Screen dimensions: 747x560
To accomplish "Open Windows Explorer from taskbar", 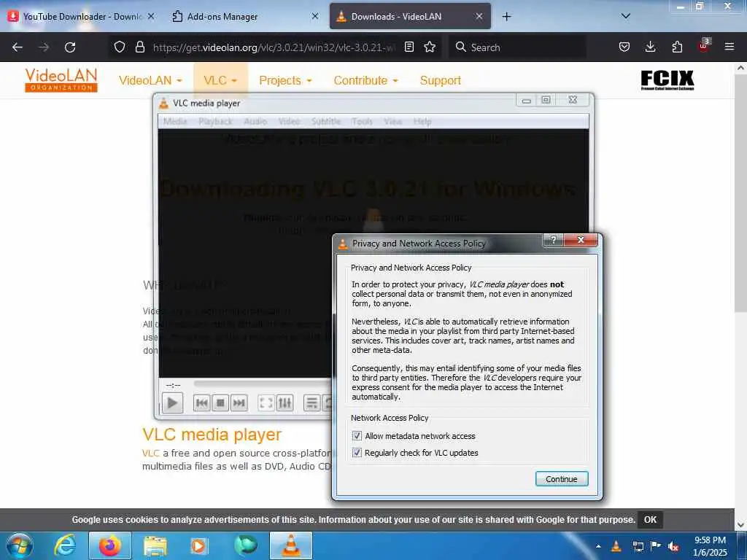I will click(x=155, y=545).
